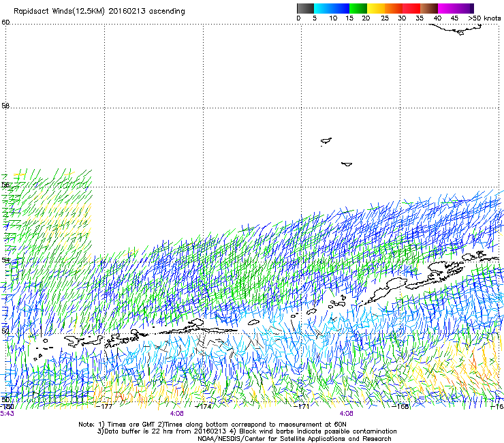The image size is (504, 443).
Task: Click the legend tick label '25'
Action: click(x=385, y=18)
